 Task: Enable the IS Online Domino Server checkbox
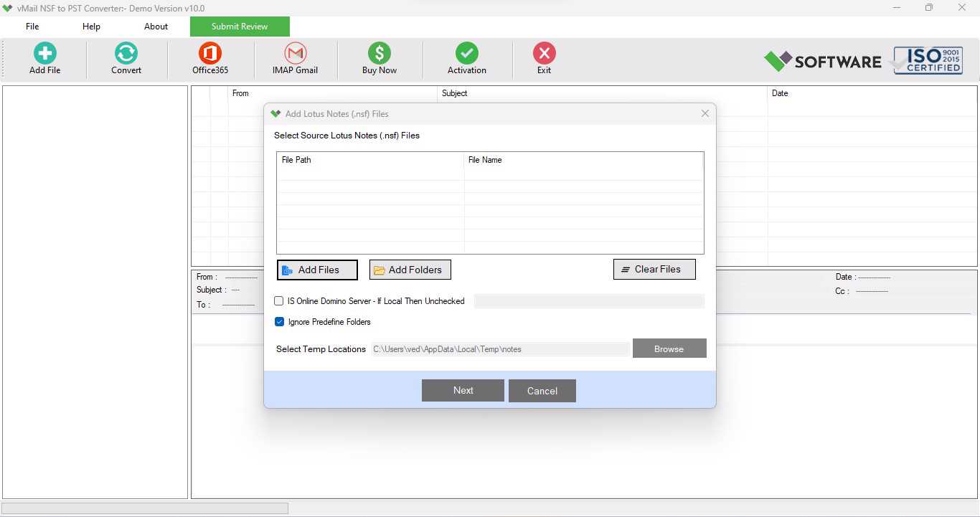(279, 301)
